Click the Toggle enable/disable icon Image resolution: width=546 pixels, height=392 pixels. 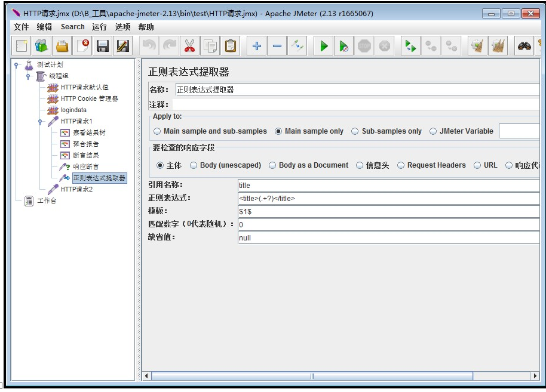tap(297, 46)
